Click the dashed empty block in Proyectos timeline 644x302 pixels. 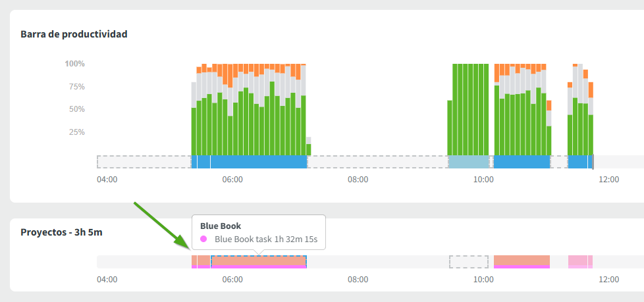pyautogui.click(x=469, y=261)
